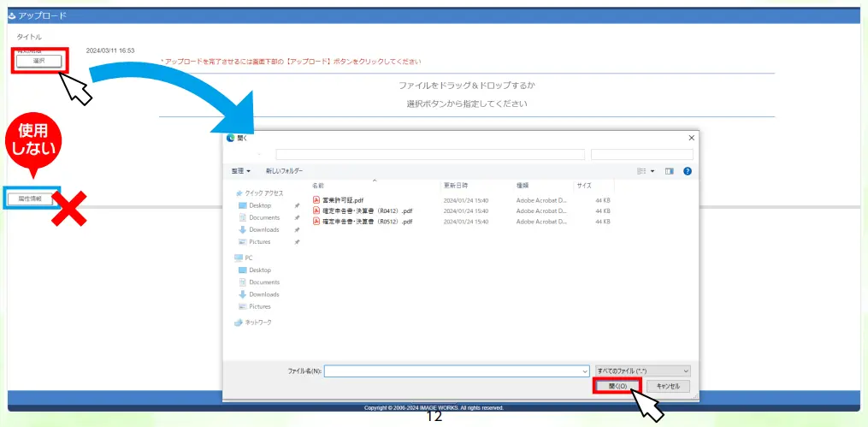Click PDF icon of 営業許可証.pdf
This screenshot has width=868, height=427.
click(x=316, y=200)
